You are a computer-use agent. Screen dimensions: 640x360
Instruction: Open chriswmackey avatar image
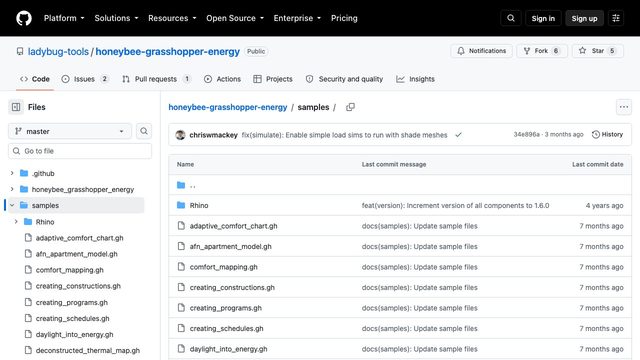[x=180, y=135]
